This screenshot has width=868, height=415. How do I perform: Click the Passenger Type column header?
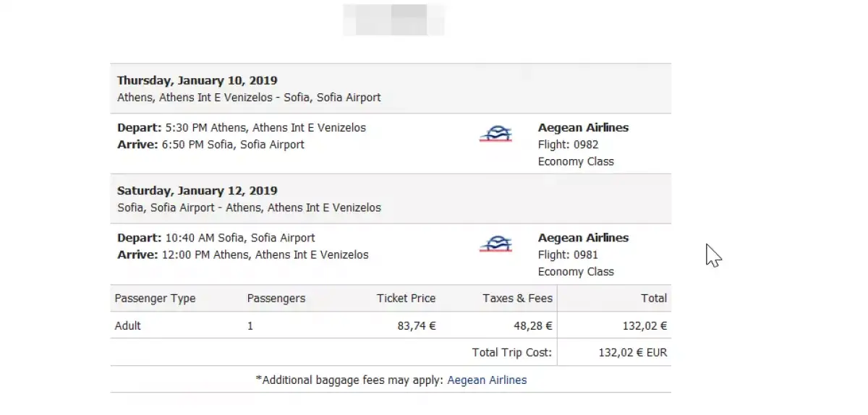coord(156,298)
